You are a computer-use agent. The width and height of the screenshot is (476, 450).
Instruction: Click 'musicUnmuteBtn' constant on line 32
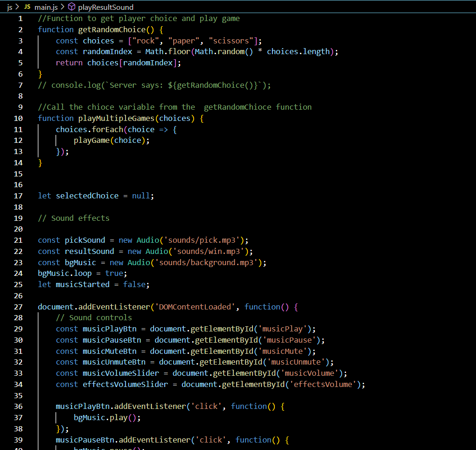[114, 362]
